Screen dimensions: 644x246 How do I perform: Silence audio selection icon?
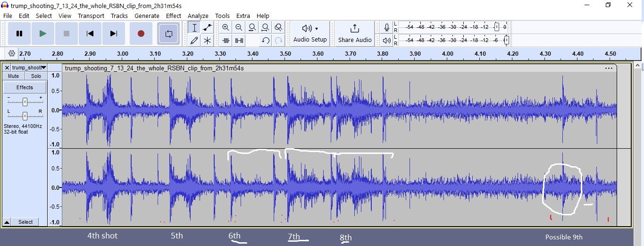pyautogui.click(x=239, y=40)
